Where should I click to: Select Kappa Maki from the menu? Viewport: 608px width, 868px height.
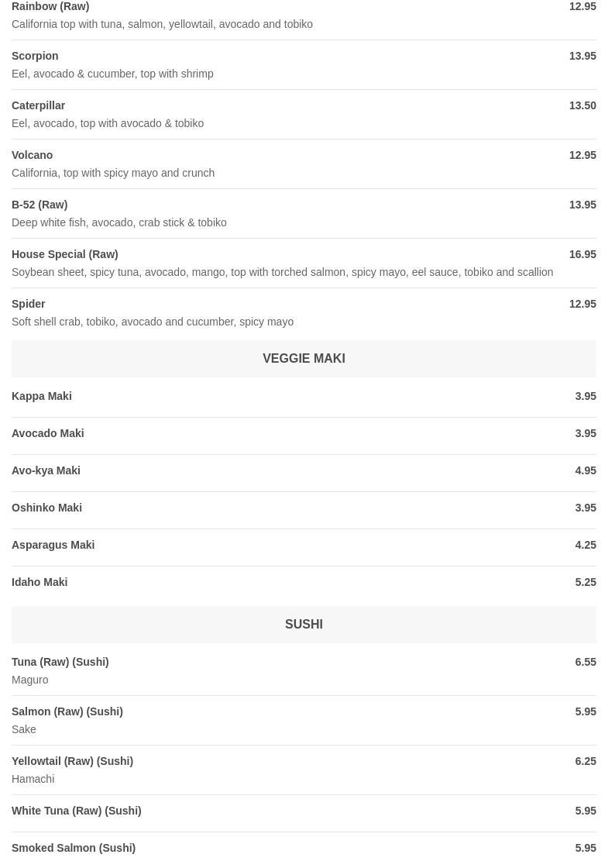click(304, 396)
